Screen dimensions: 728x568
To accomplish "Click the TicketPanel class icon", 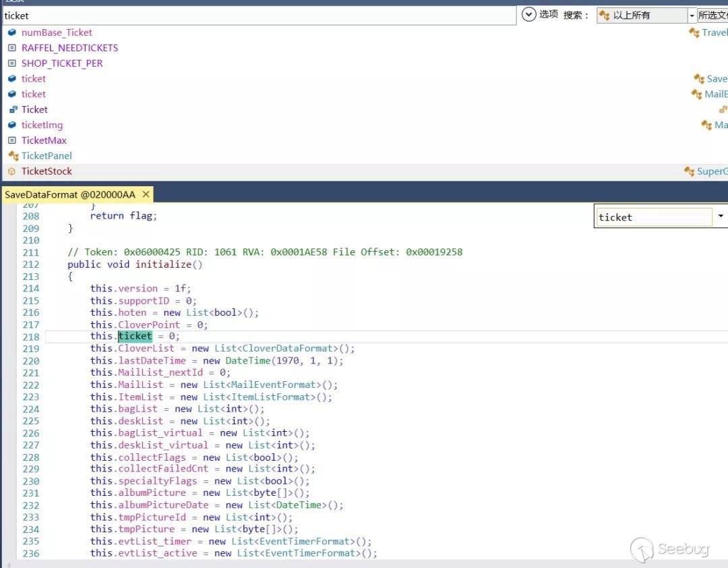I will 12,156.
